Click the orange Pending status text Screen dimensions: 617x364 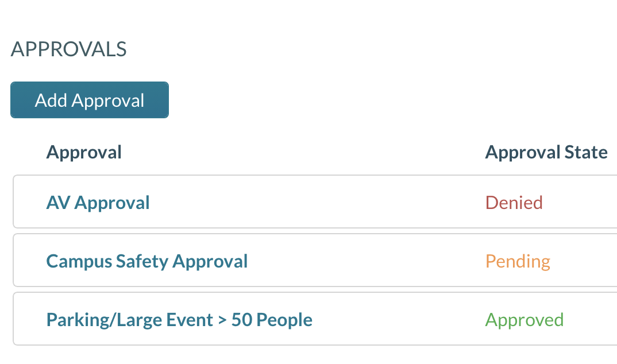[x=518, y=261]
